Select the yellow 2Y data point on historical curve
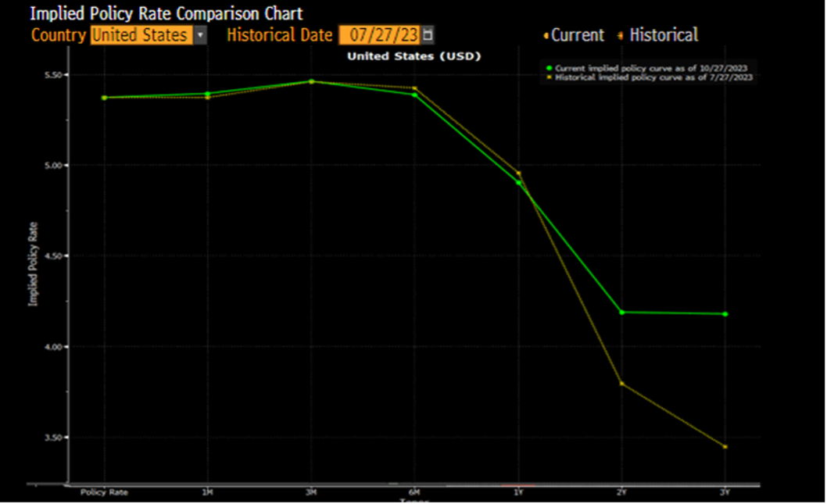Image resolution: width=827 pixels, height=504 pixels. (621, 384)
